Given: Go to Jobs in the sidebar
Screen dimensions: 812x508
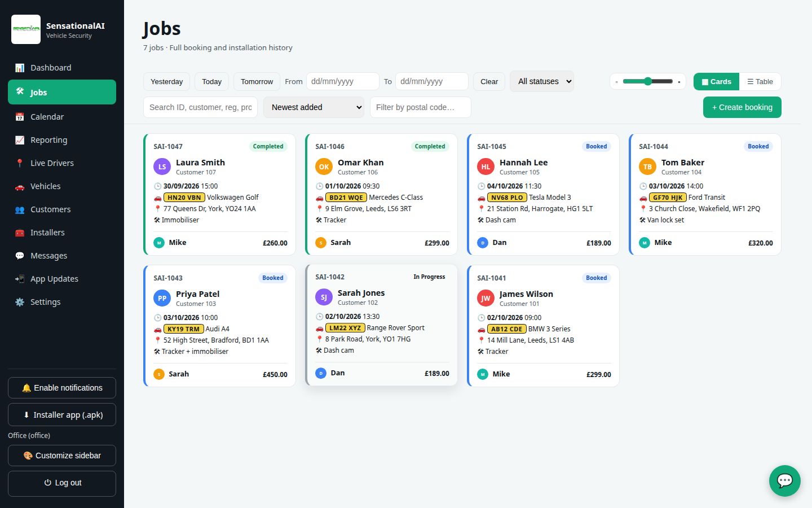Looking at the screenshot, I should pyautogui.click(x=62, y=92).
